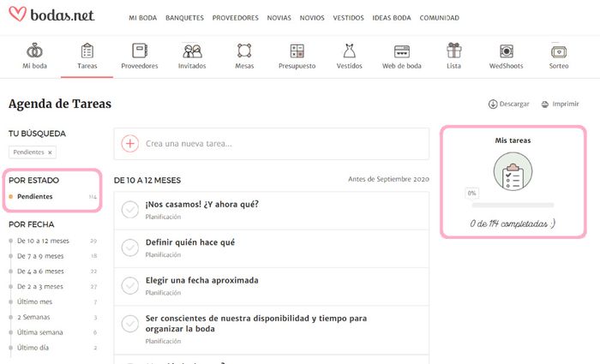This screenshot has width=600, height=364.
Task: Click the Imprimir printer icon
Action: click(x=545, y=104)
